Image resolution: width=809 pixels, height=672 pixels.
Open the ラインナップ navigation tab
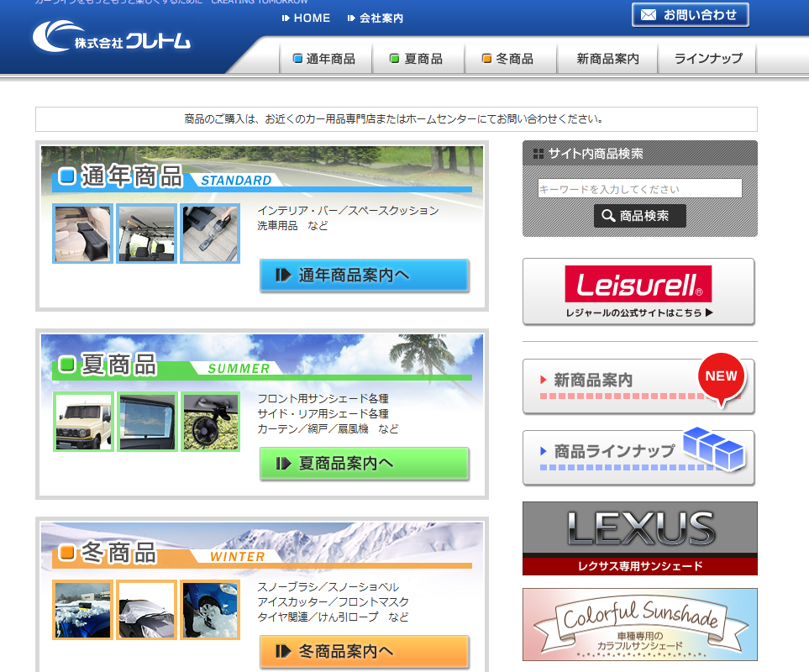click(707, 59)
